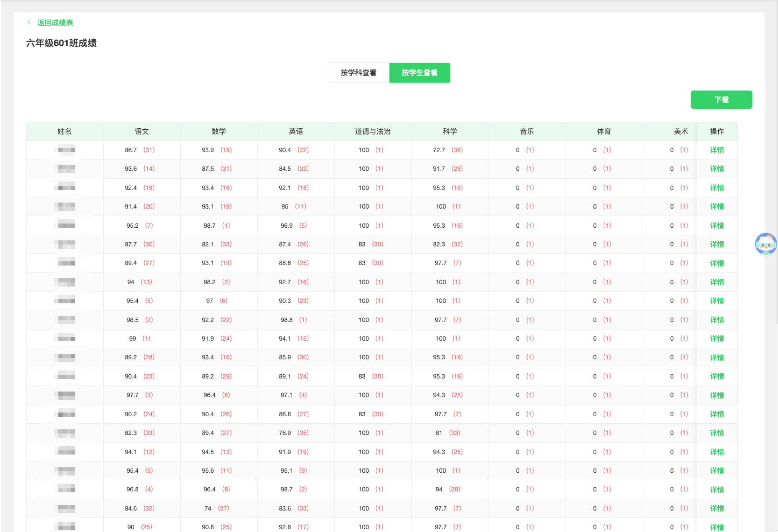Show 详情 for the row with 语文 99

(x=717, y=338)
